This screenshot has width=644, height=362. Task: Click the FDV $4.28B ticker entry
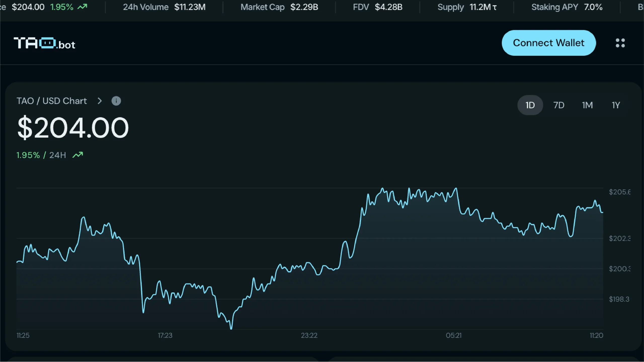pos(378,7)
